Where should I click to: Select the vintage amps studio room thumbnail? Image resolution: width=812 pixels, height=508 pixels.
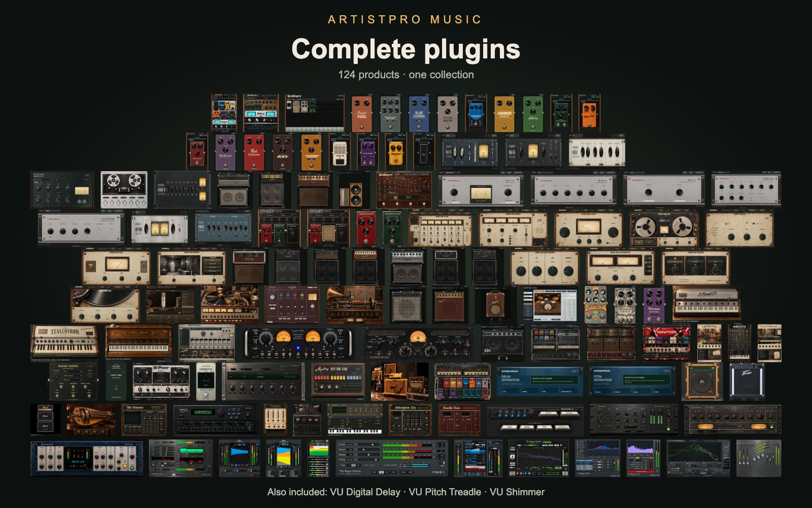tap(399, 381)
